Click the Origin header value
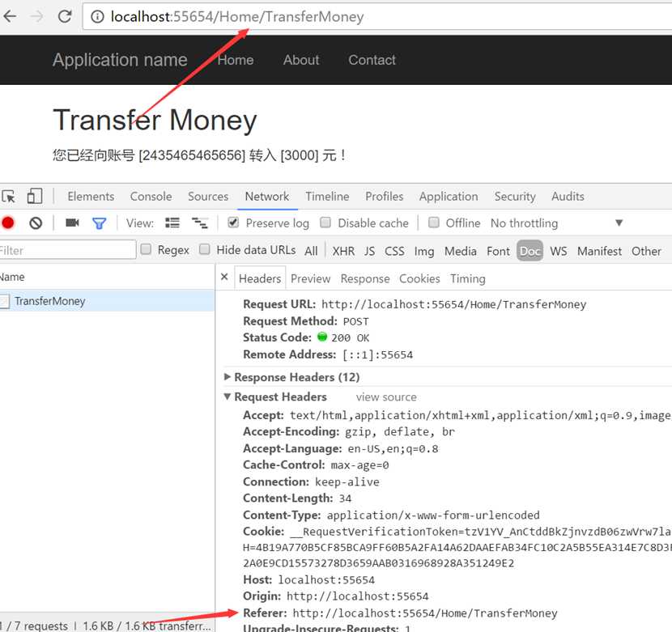The image size is (672, 632). [x=357, y=596]
